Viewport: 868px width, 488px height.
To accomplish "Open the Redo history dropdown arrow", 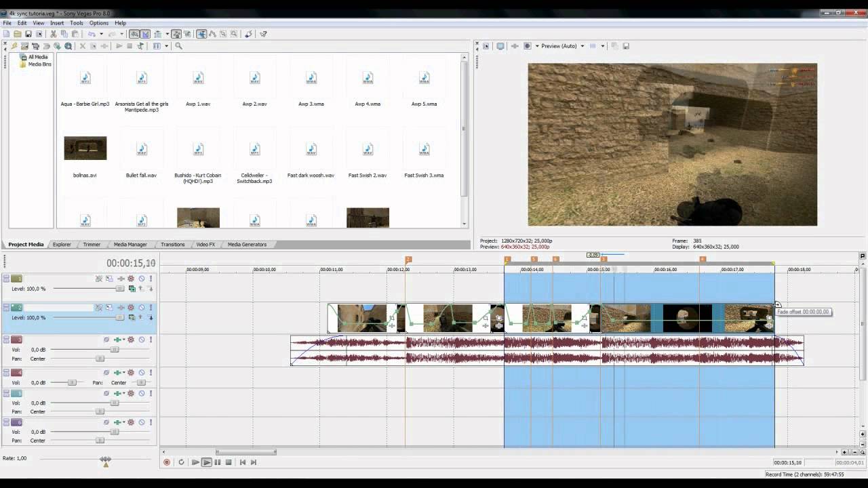I will (x=122, y=34).
